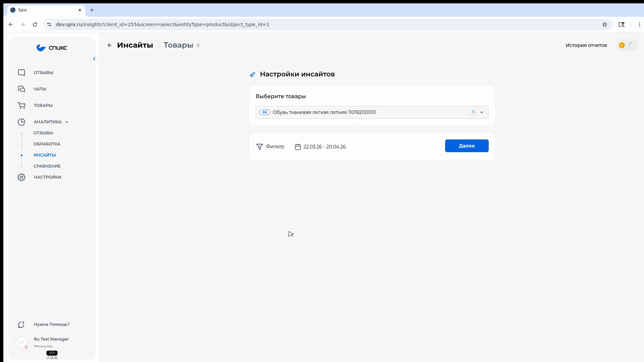Click the Нужна Помощь help icon
This screenshot has height=362, width=644.
pos(21,324)
